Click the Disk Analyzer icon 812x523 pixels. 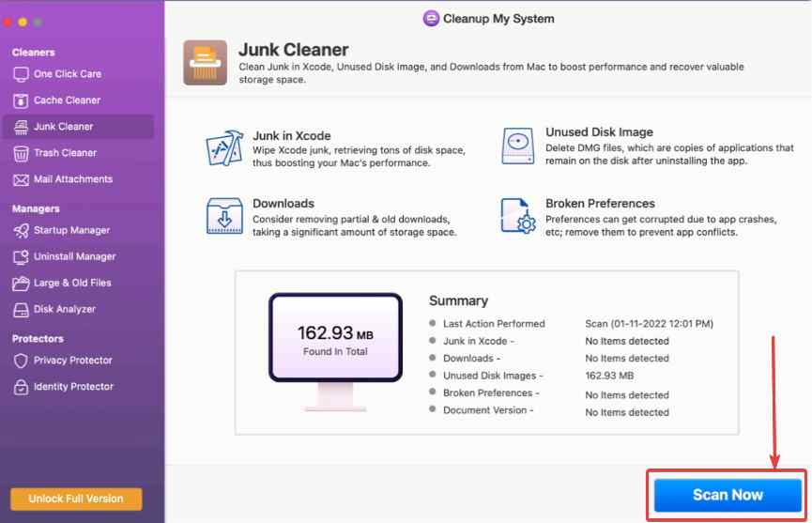pyautogui.click(x=21, y=309)
